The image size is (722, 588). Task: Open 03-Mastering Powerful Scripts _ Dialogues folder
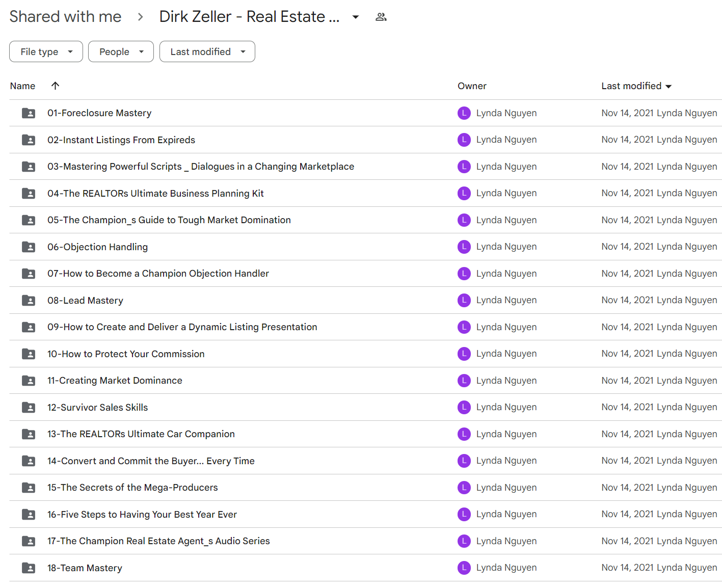click(201, 167)
